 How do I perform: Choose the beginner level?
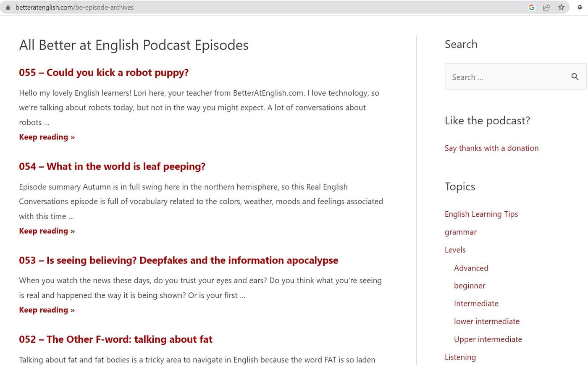click(470, 286)
